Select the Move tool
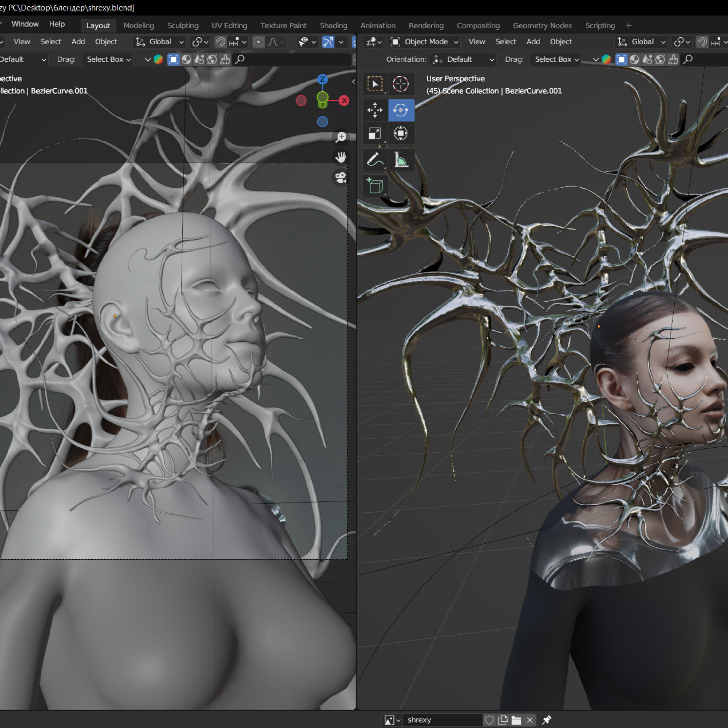This screenshot has height=728, width=728. click(x=375, y=110)
